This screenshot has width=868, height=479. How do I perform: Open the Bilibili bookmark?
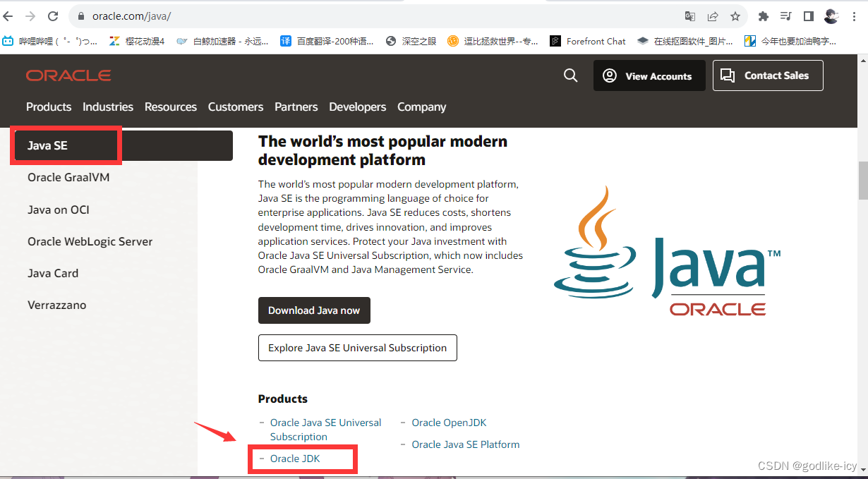coord(50,41)
